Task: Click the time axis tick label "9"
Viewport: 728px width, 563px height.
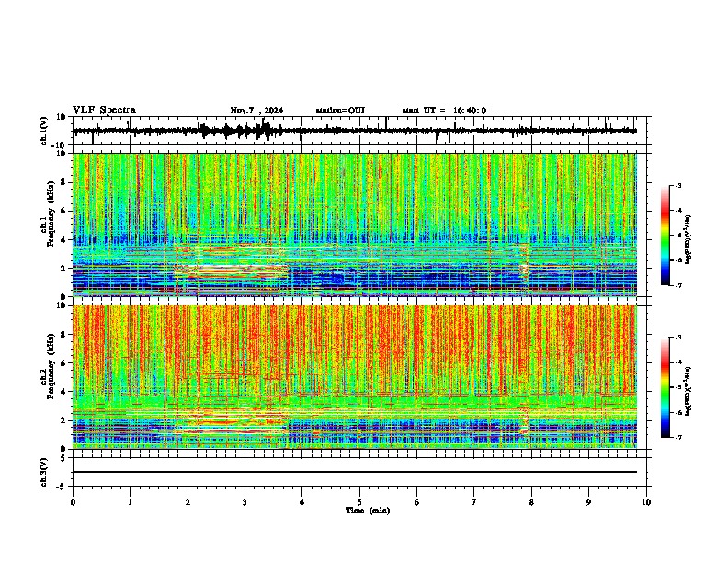Action: click(588, 502)
